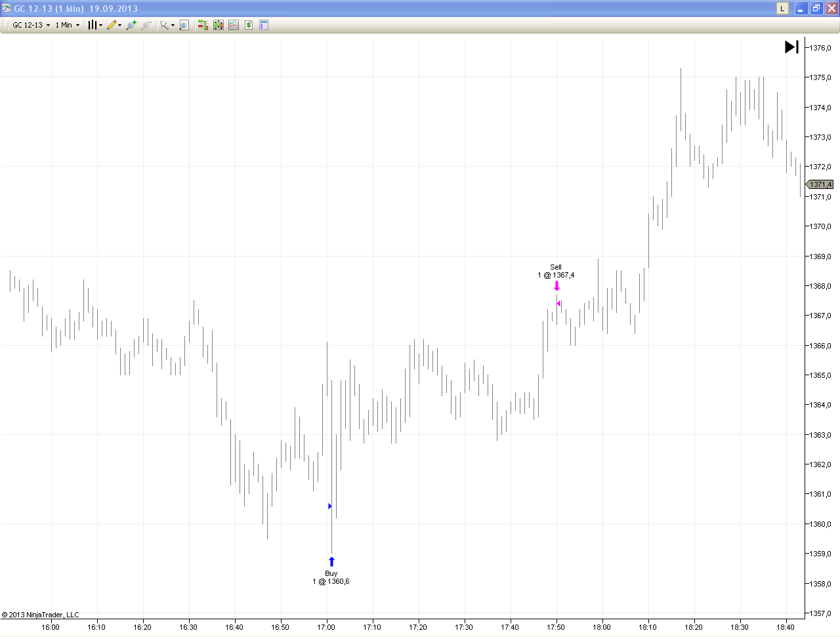Screen dimensions: 840x637
Task: Expand the chart style dropdown arrow
Action: [x=100, y=25]
